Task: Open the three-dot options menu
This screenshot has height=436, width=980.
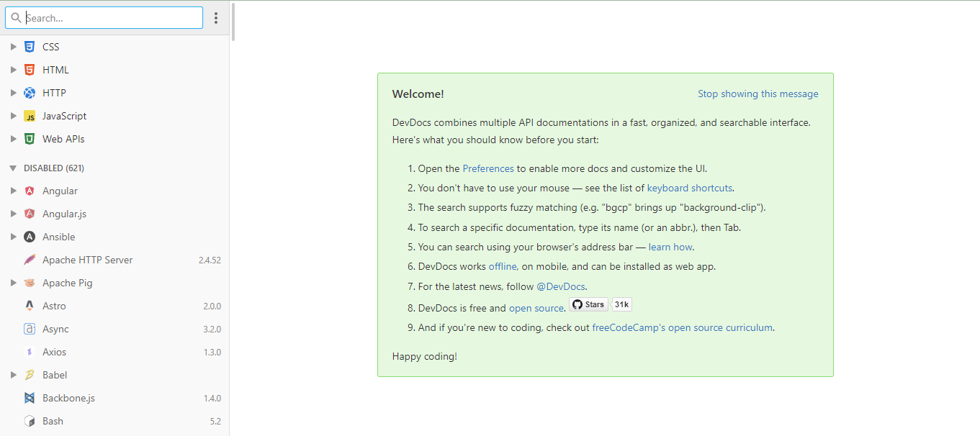Action: pyautogui.click(x=216, y=18)
